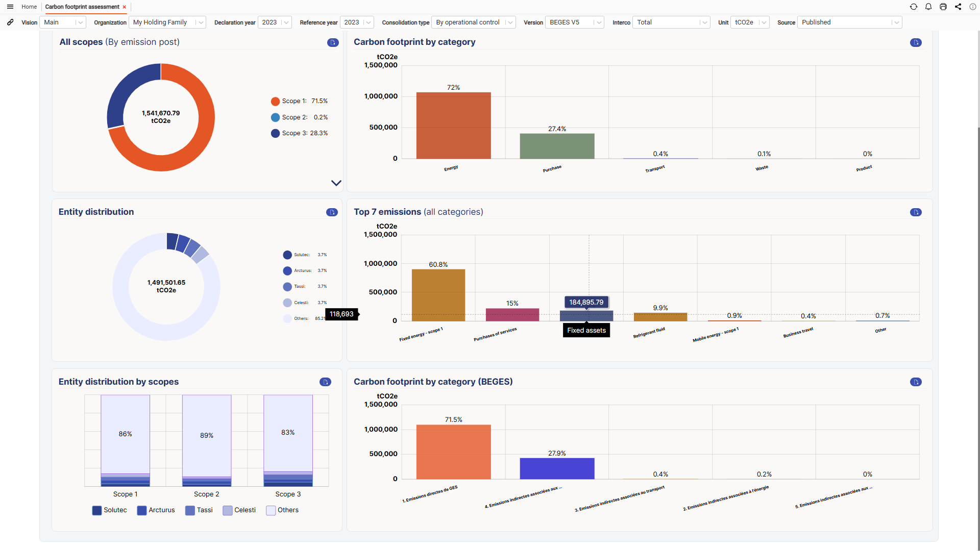Export the Entity distribution chart
This screenshot has height=551, width=980.
tap(332, 212)
